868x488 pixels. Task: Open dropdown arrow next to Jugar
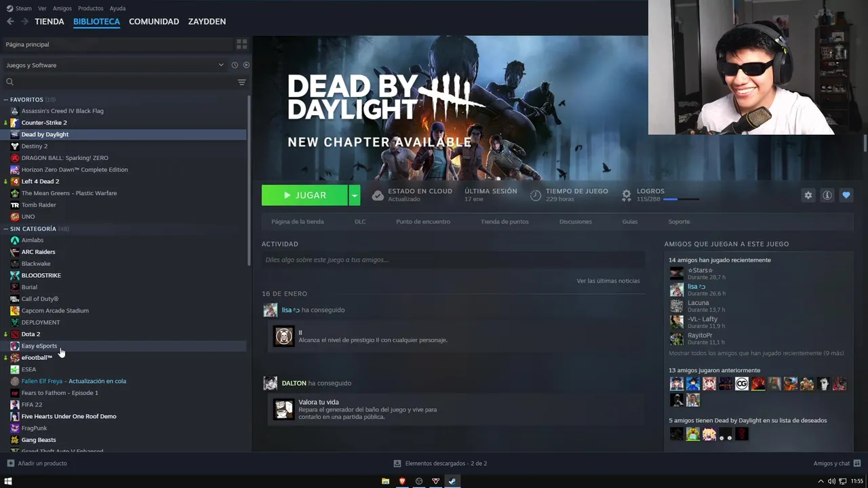point(354,195)
